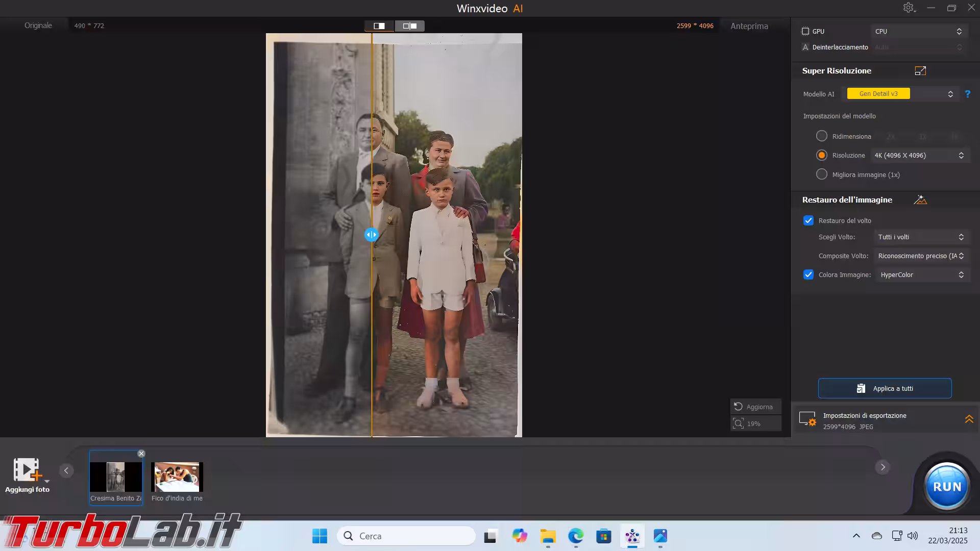Switch to the side-by-side comparison view tab

(x=409, y=26)
